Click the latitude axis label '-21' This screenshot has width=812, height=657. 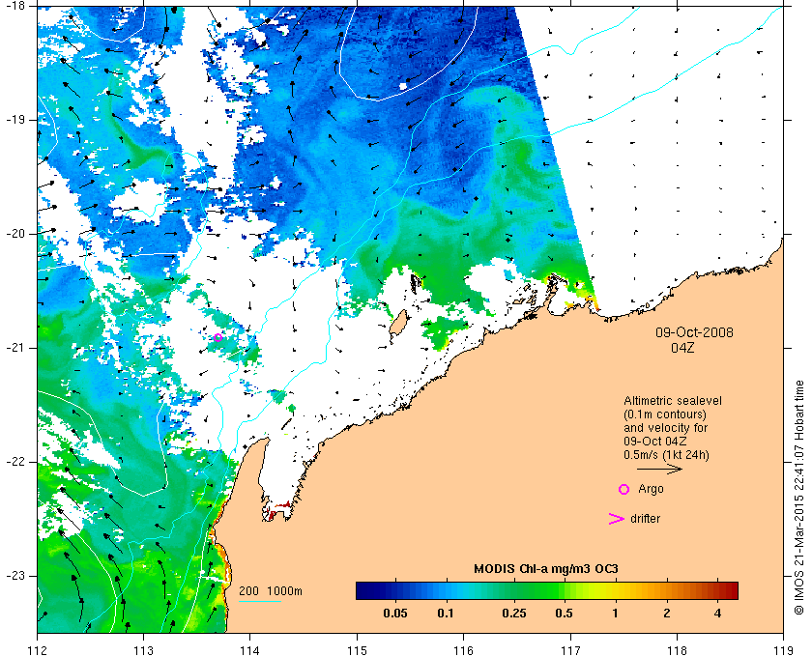tap(14, 348)
